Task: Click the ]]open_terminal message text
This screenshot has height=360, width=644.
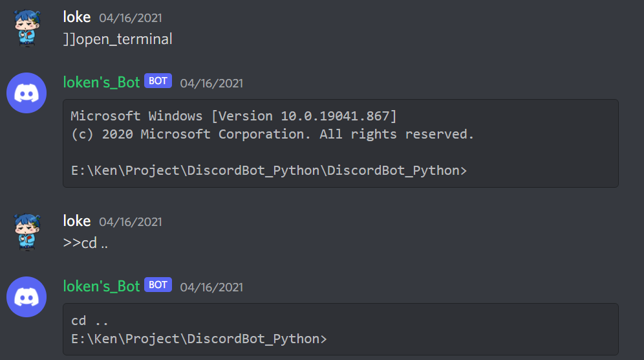Action: point(118,39)
